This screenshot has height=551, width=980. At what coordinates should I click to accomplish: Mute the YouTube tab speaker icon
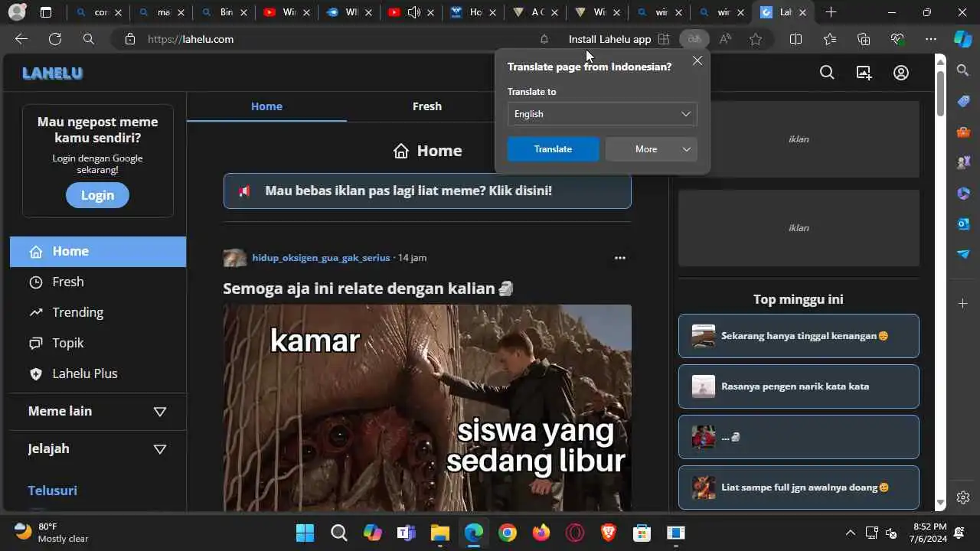point(414,12)
